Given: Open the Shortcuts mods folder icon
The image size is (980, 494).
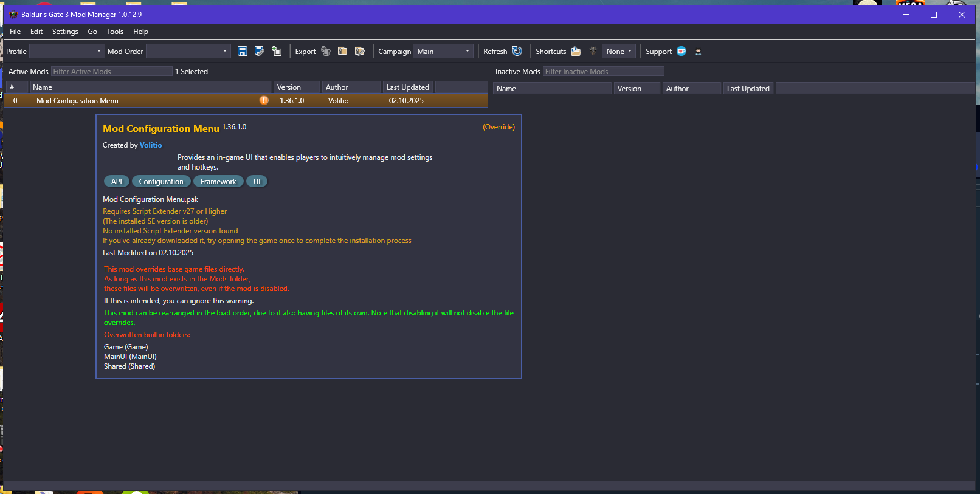Looking at the screenshot, I should (x=576, y=51).
